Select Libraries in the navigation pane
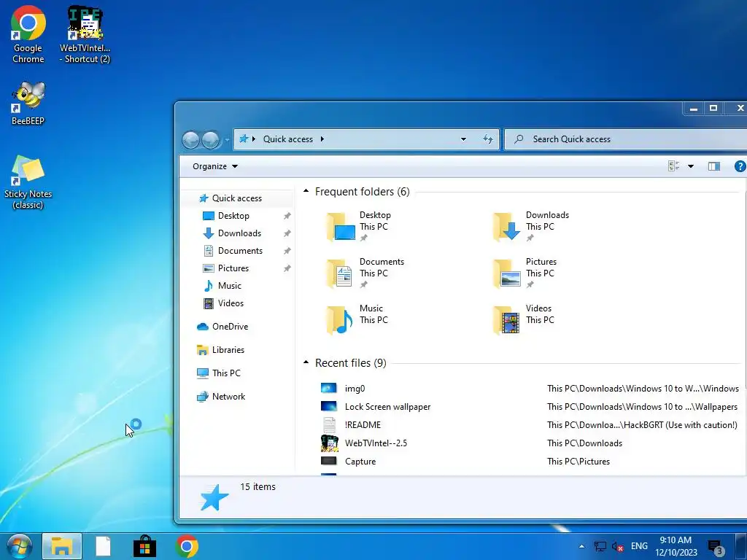This screenshot has width=747, height=560. tap(228, 350)
